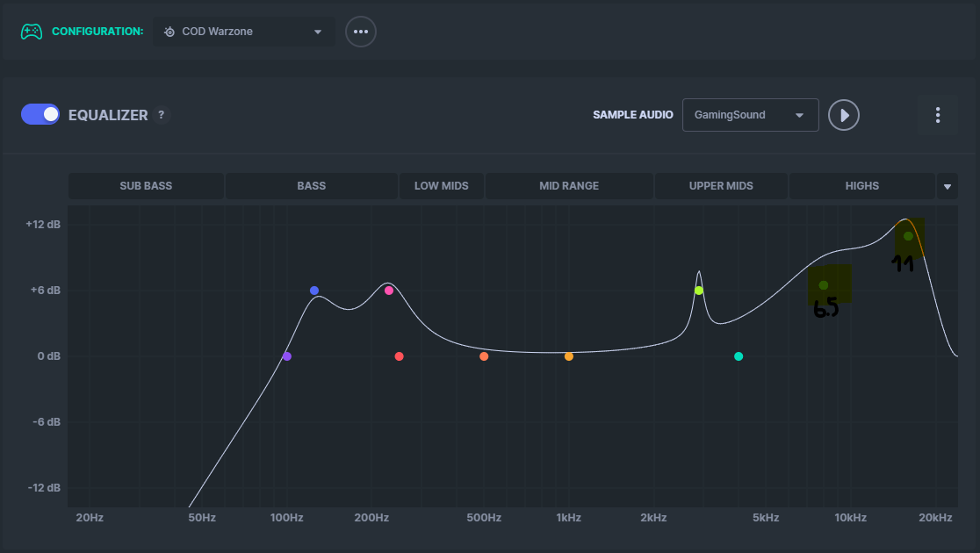Screen dimensions: 980x553
Task: Click the MID RANGE band button
Action: pos(569,186)
